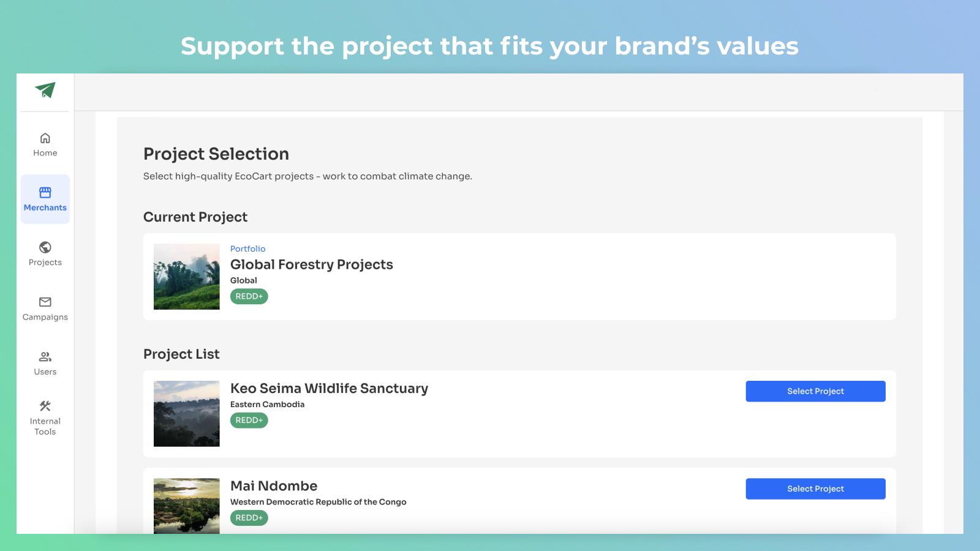Click REDD+ tag on Global Forestry Projects

click(x=249, y=296)
